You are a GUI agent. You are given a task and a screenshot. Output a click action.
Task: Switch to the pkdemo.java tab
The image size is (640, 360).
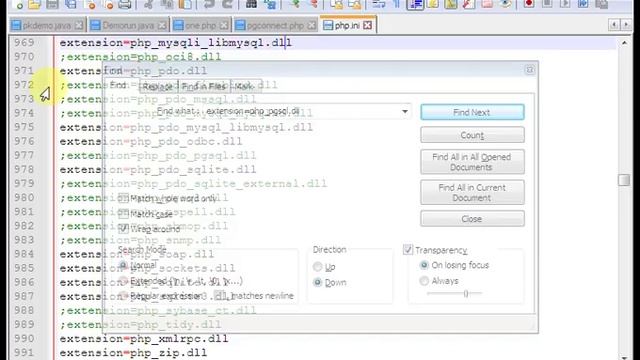point(47,25)
